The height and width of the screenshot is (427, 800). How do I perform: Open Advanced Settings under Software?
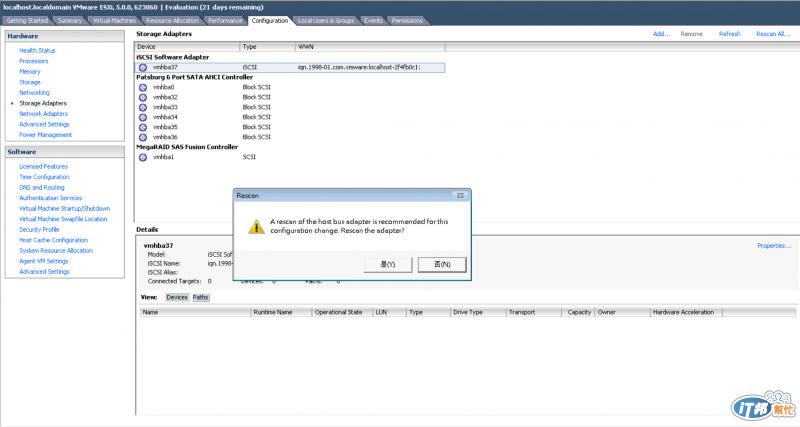[x=44, y=272]
